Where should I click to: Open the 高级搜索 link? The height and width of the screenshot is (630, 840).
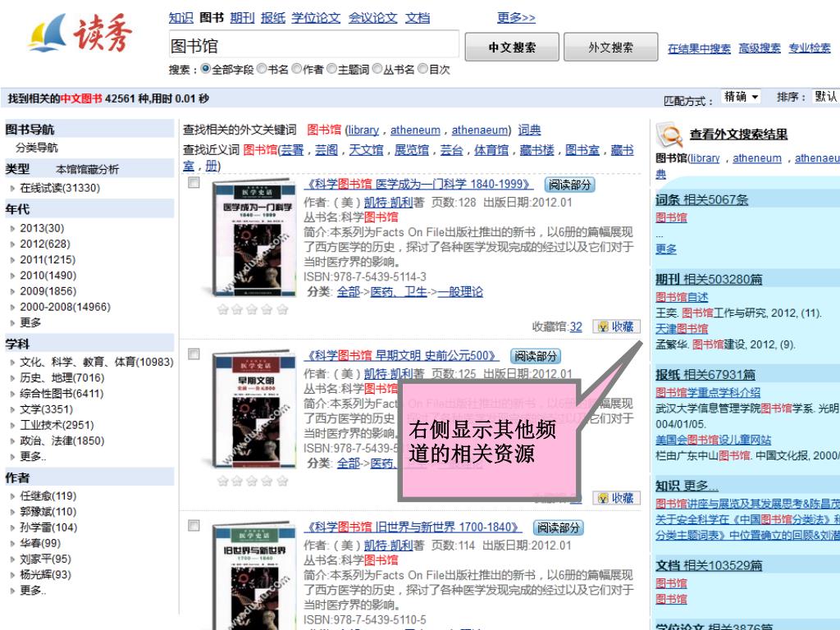pyautogui.click(x=759, y=48)
